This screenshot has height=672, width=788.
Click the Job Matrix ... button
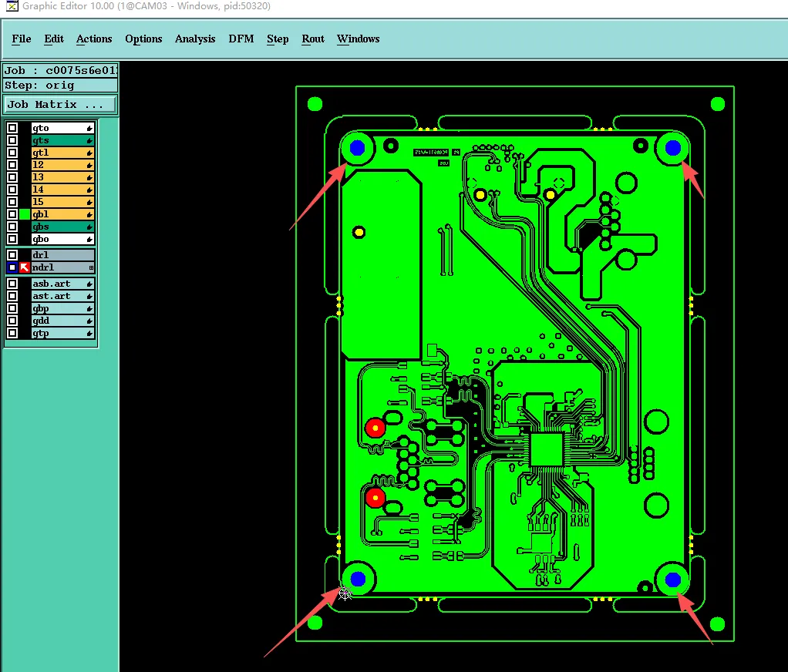tap(60, 105)
